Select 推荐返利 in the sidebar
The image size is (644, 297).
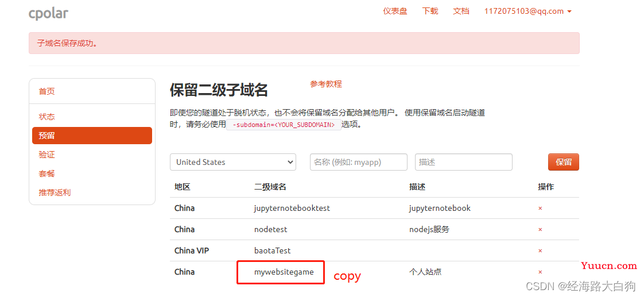(x=55, y=192)
